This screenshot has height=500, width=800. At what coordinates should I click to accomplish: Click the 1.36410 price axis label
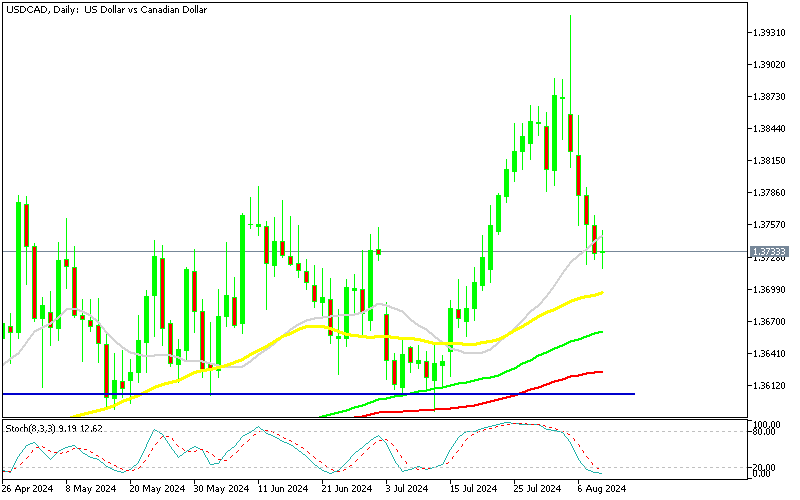769,353
